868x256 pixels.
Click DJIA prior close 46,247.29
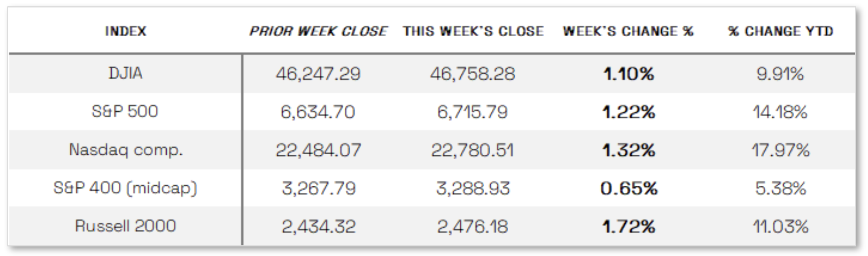[318, 74]
